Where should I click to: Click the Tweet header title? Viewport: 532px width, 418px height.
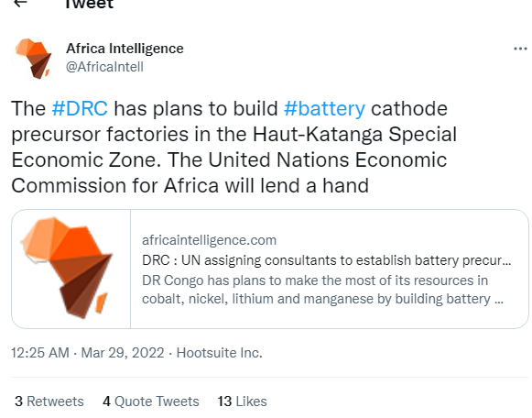point(89,4)
